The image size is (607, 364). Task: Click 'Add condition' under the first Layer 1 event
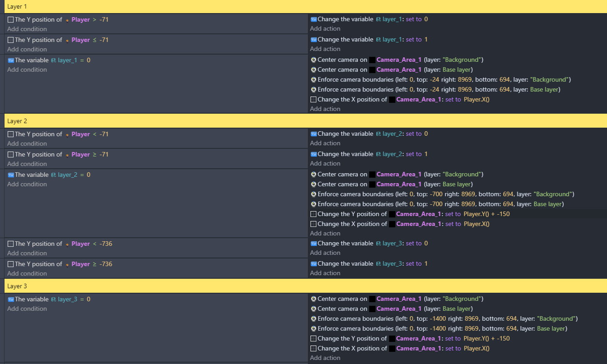click(x=27, y=29)
